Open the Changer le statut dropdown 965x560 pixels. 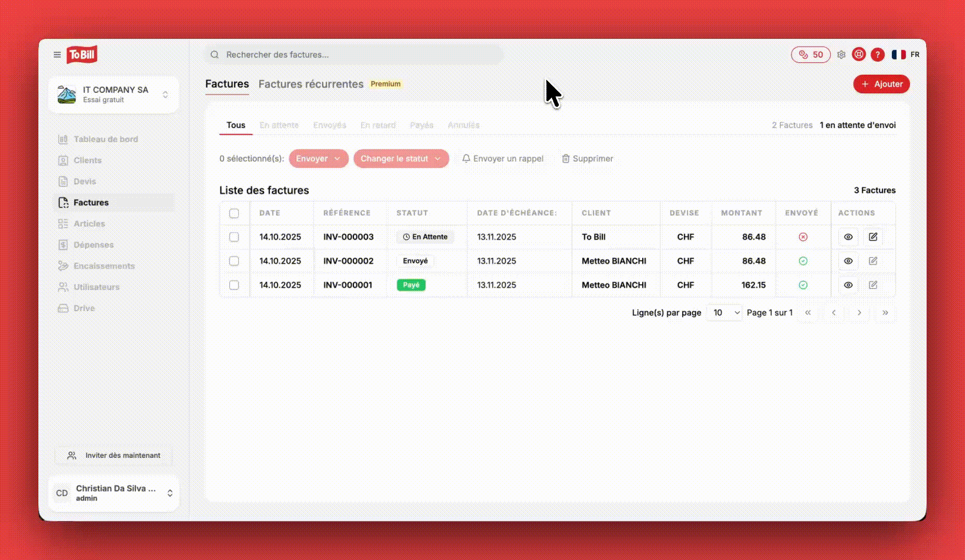401,159
